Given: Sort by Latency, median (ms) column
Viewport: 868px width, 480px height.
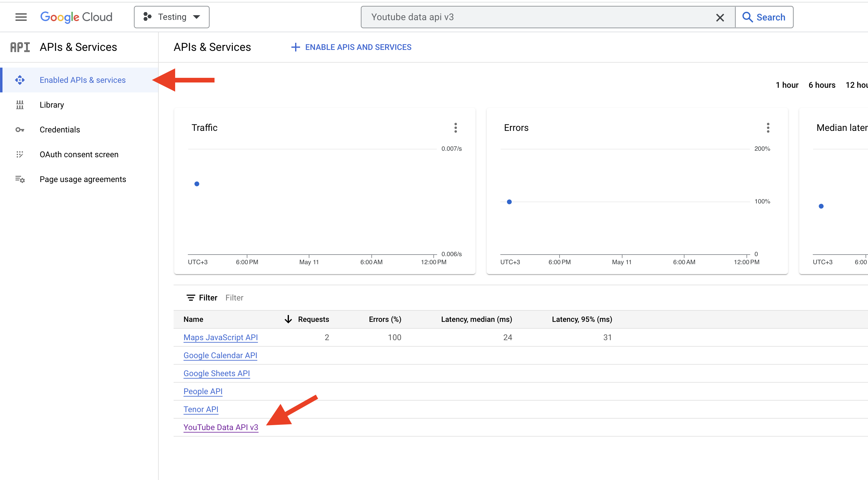Looking at the screenshot, I should tap(476, 319).
